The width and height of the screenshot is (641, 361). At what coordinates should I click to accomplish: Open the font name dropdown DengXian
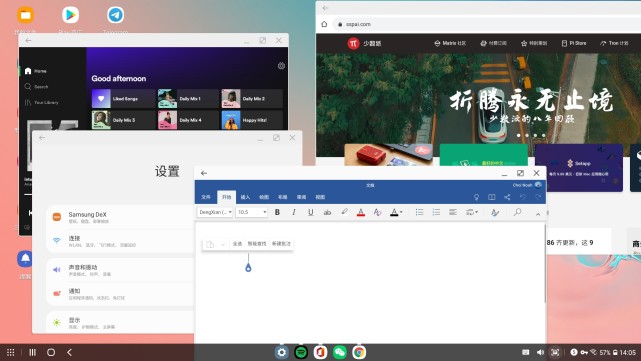(215, 212)
